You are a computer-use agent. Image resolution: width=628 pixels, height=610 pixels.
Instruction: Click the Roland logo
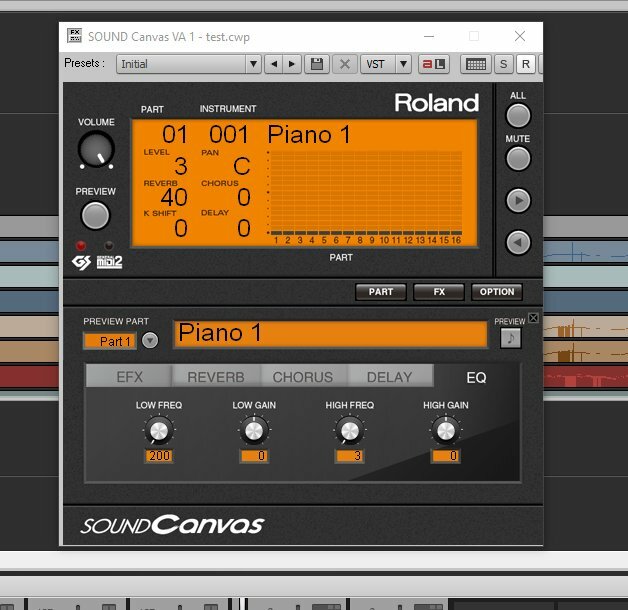click(x=437, y=103)
